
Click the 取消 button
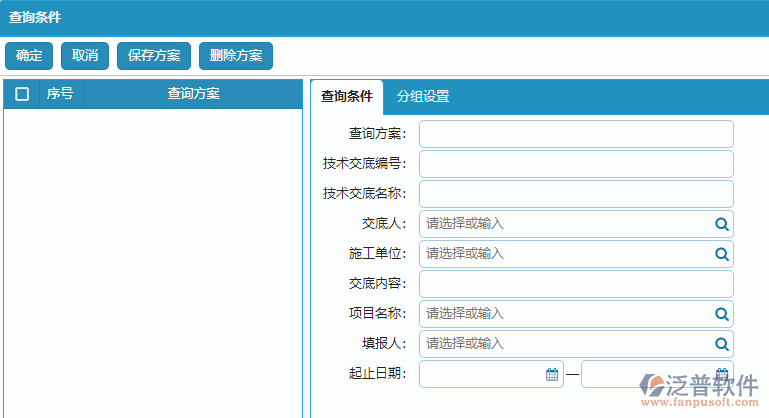pyautogui.click(x=85, y=56)
